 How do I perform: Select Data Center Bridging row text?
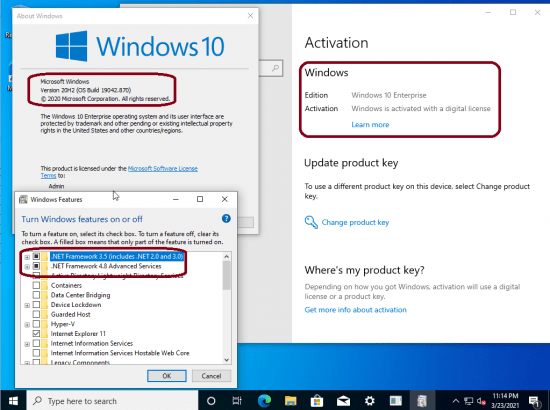coord(80,295)
